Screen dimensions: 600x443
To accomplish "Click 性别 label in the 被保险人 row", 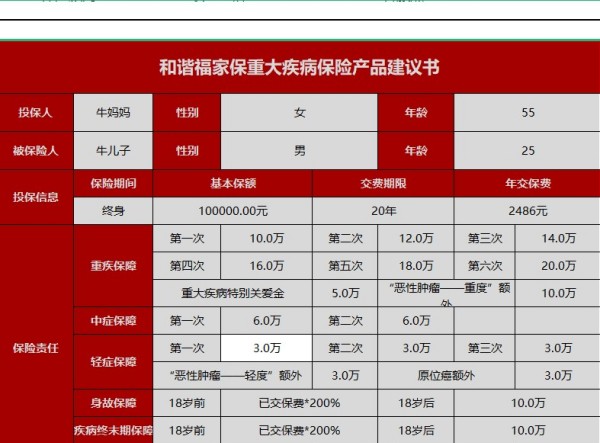I will (187, 150).
